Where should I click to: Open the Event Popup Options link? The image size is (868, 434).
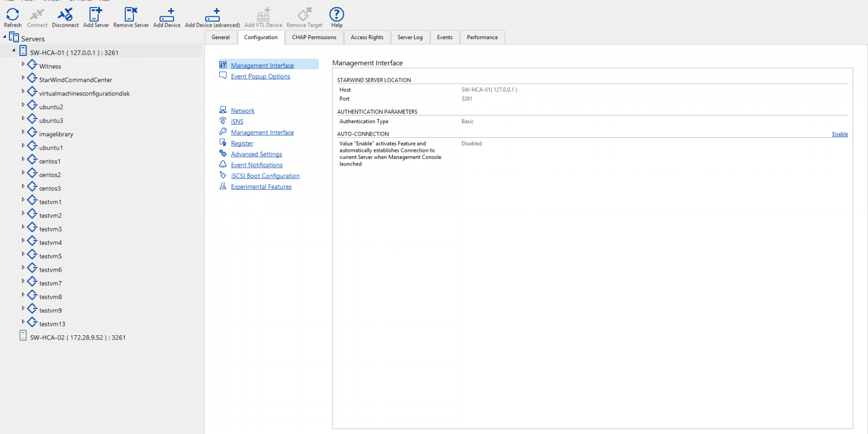pyautogui.click(x=260, y=76)
